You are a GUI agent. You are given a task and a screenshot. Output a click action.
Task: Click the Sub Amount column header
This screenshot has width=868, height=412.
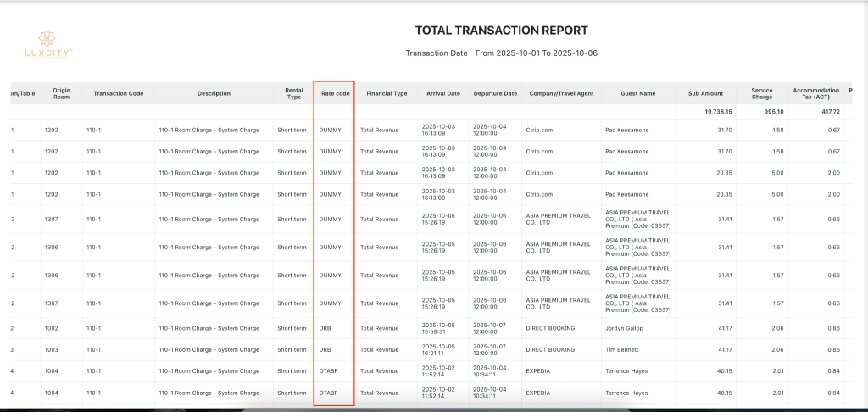[x=705, y=93]
